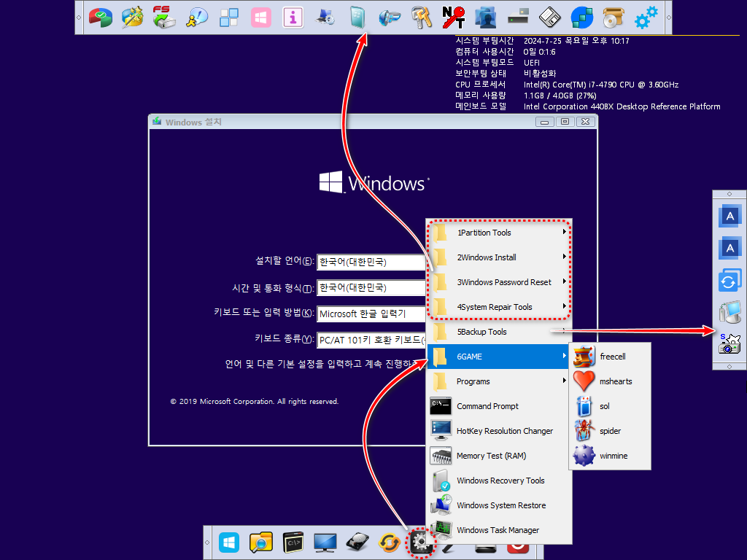Open the red-green pie chart partition tool
The height and width of the screenshot is (560, 747).
(101, 17)
